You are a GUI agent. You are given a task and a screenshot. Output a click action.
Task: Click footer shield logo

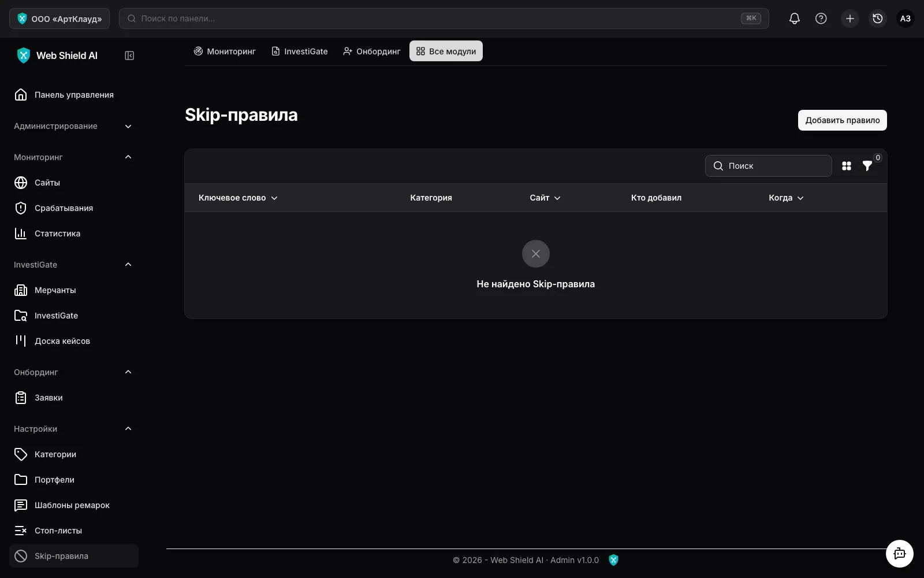click(x=613, y=560)
